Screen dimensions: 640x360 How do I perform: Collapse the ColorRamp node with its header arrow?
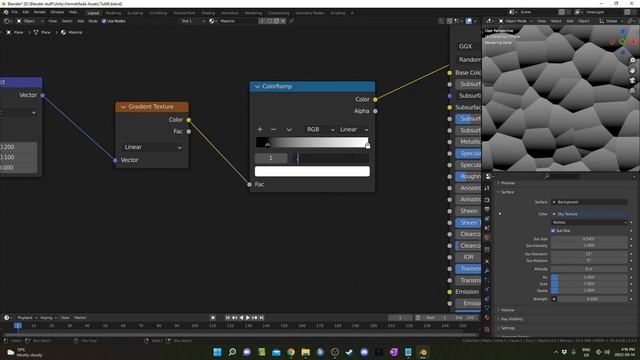(257, 87)
